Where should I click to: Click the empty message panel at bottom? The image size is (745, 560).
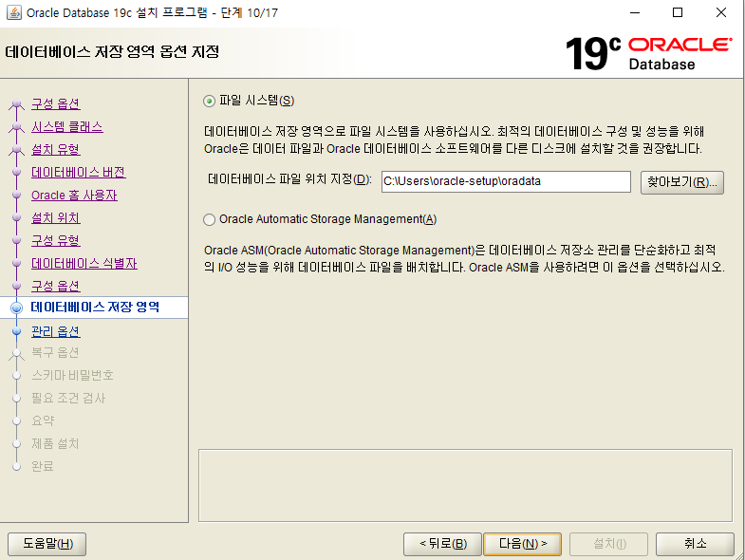(465, 485)
